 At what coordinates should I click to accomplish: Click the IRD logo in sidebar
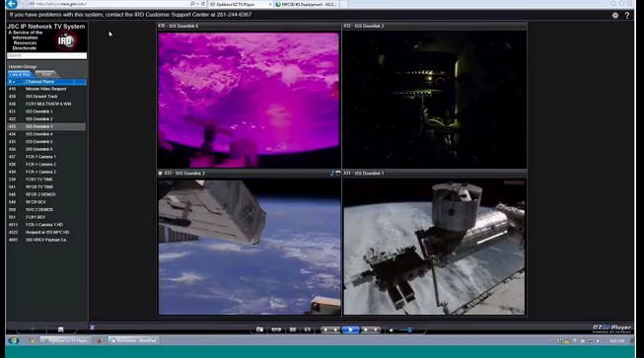65,40
